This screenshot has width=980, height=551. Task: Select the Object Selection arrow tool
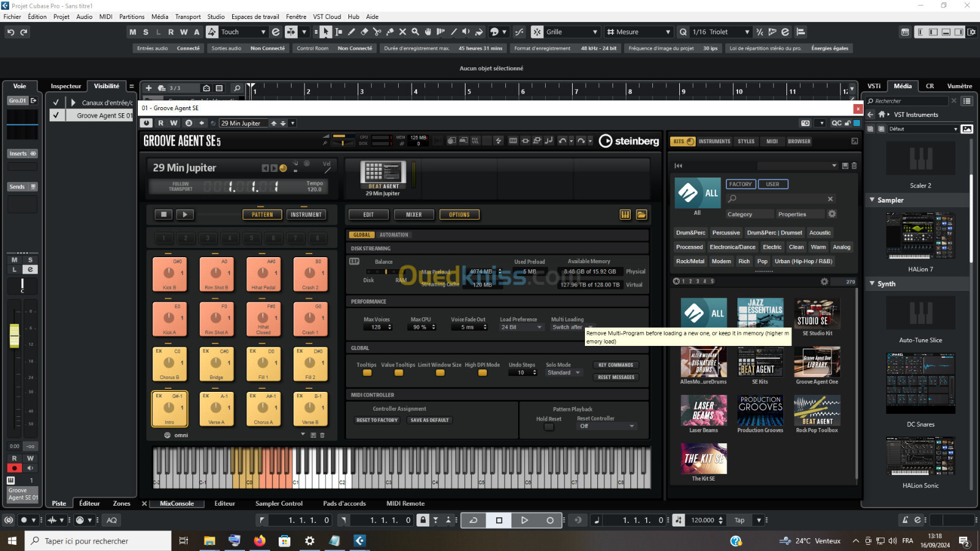(x=326, y=32)
